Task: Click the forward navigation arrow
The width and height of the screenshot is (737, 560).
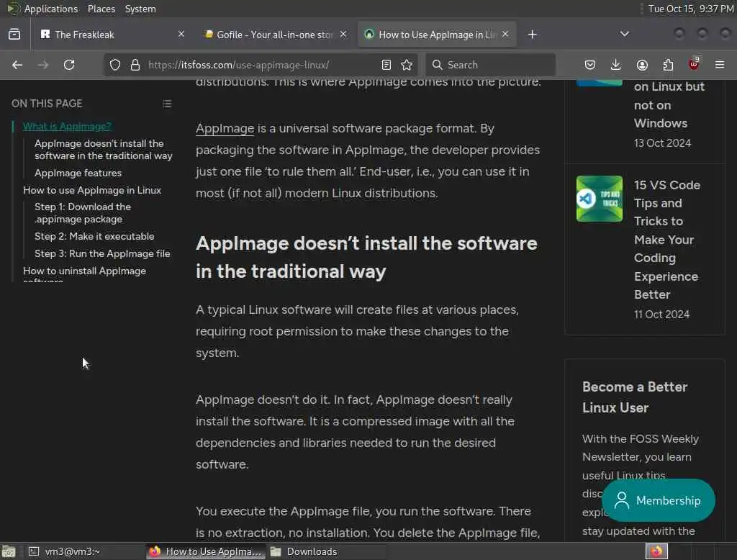Action: click(43, 65)
